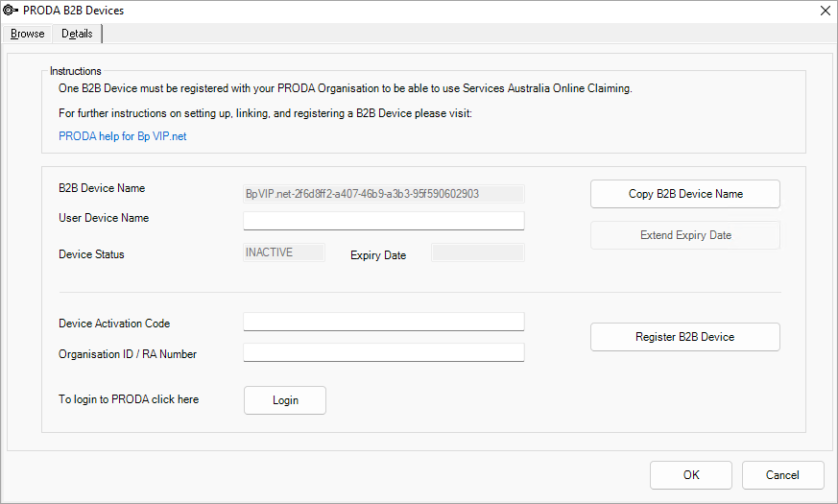Click the 'Device Status' label

(x=91, y=254)
